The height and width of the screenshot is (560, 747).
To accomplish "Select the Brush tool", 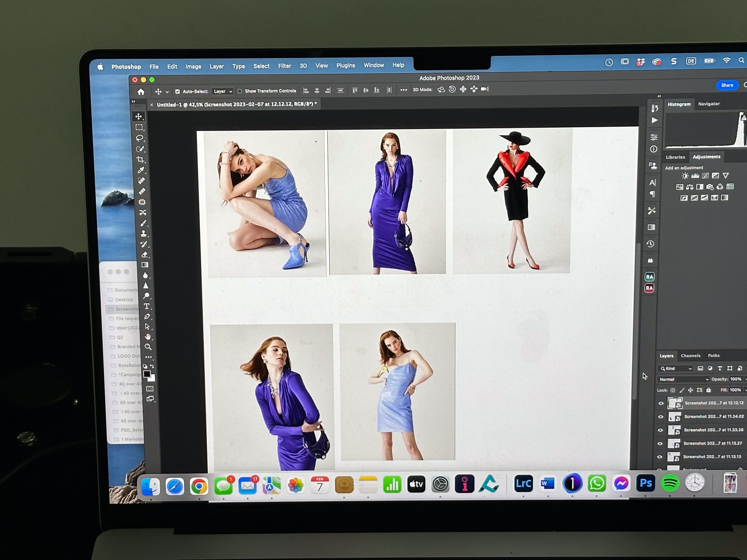I will tap(143, 223).
